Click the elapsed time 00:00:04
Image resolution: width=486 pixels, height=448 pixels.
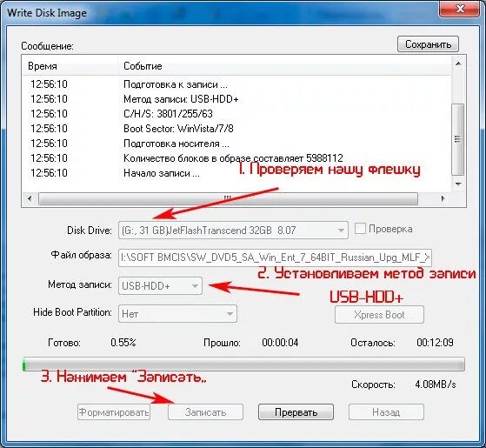click(x=280, y=342)
